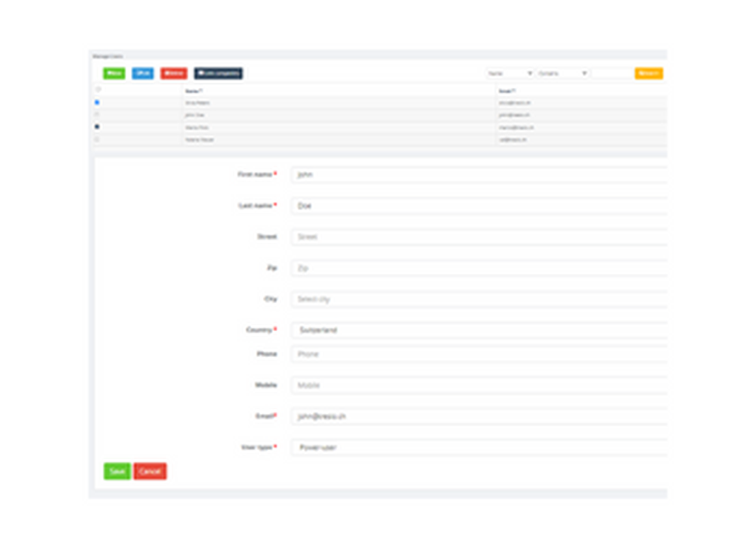This screenshot has height=540, width=756.
Task: Click the orange Search button
Action: pos(649,73)
